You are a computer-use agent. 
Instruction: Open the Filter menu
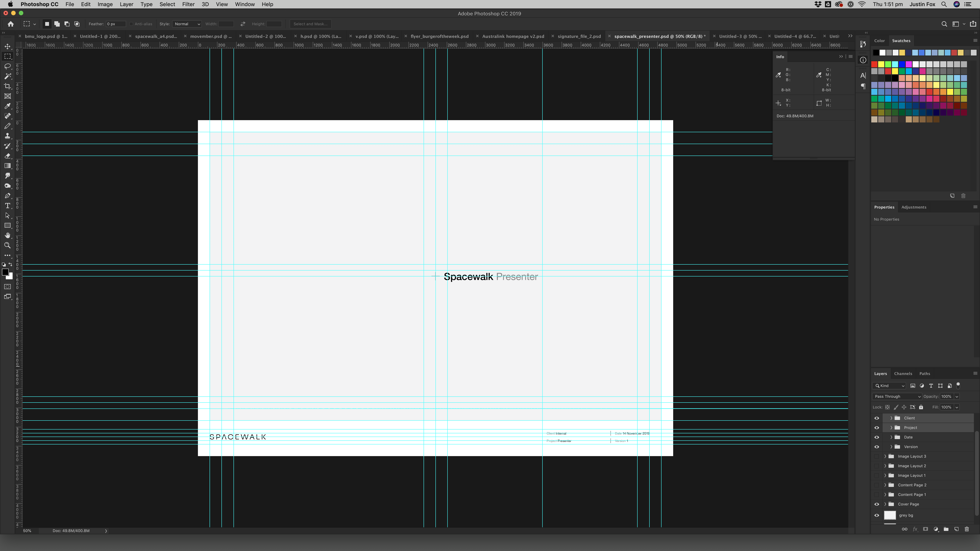tap(188, 5)
